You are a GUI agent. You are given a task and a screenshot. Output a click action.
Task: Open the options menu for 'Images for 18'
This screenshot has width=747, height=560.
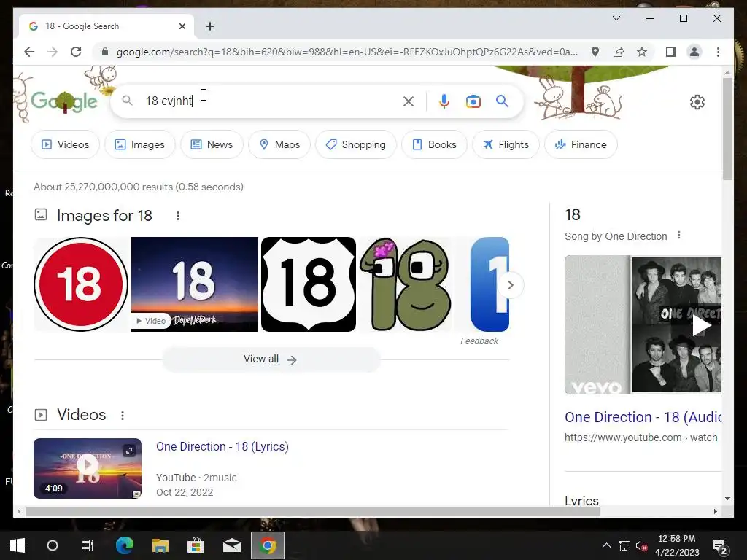pyautogui.click(x=178, y=216)
